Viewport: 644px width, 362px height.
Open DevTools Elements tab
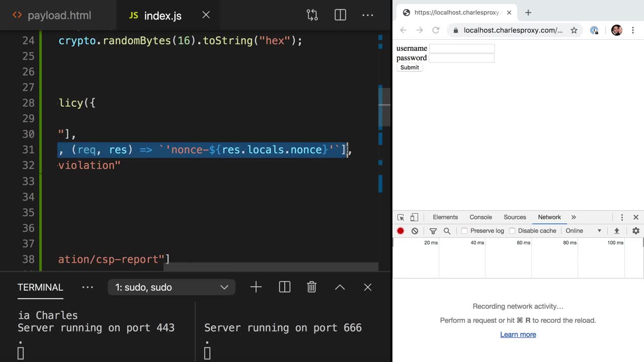click(445, 217)
